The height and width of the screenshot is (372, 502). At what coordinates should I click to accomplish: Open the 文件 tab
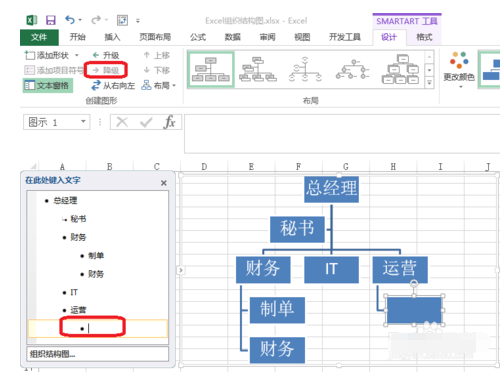[x=39, y=37]
